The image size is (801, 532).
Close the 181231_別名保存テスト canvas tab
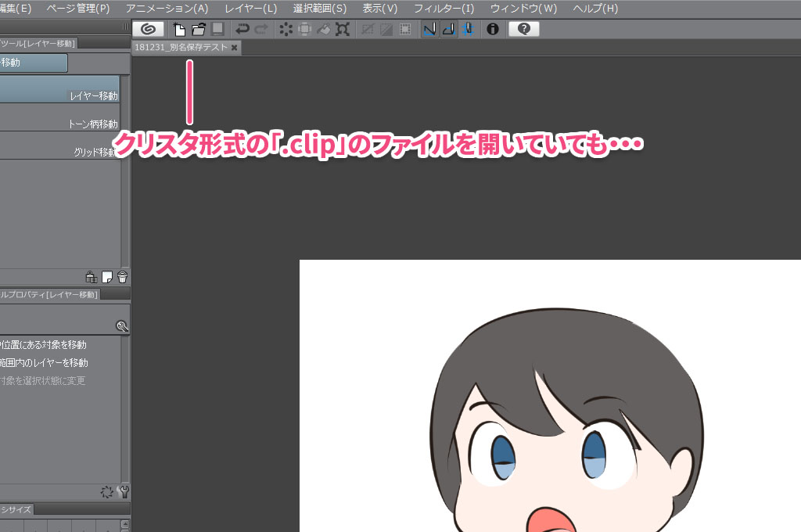pos(234,48)
